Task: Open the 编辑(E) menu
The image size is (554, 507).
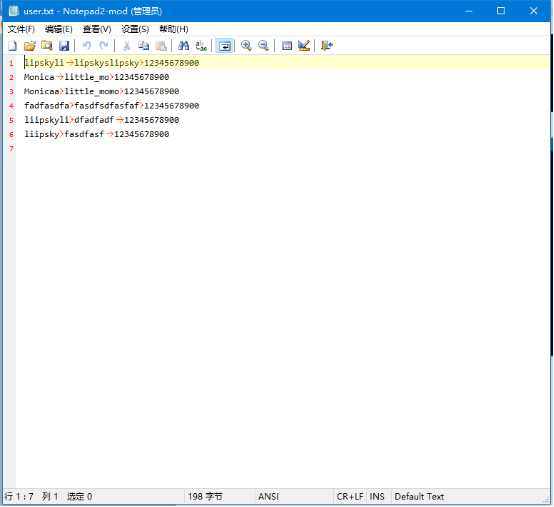Action: (59, 29)
